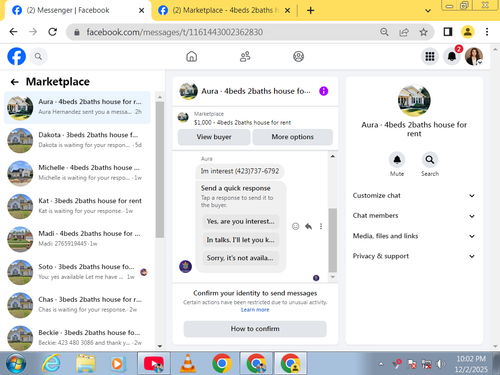This screenshot has height=375, width=500.
Task: Send quick response 'Yes, are you interest...'
Action: (x=240, y=221)
